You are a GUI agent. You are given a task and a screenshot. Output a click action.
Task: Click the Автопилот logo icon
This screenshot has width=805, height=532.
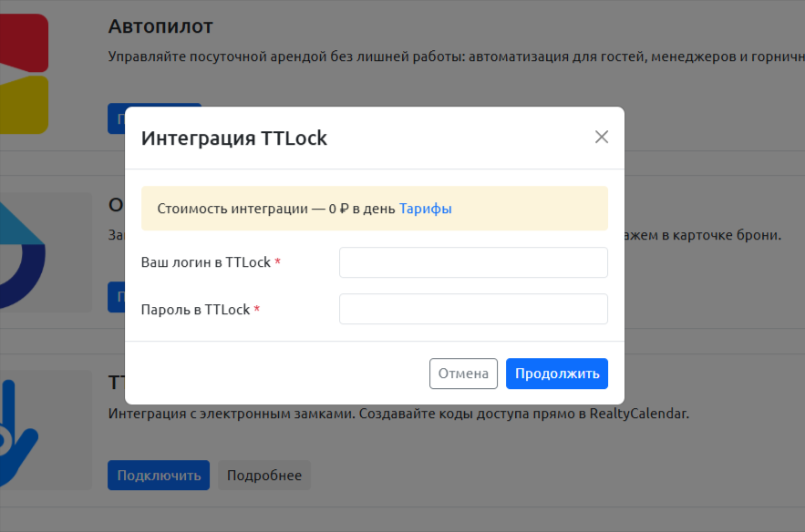point(24,74)
